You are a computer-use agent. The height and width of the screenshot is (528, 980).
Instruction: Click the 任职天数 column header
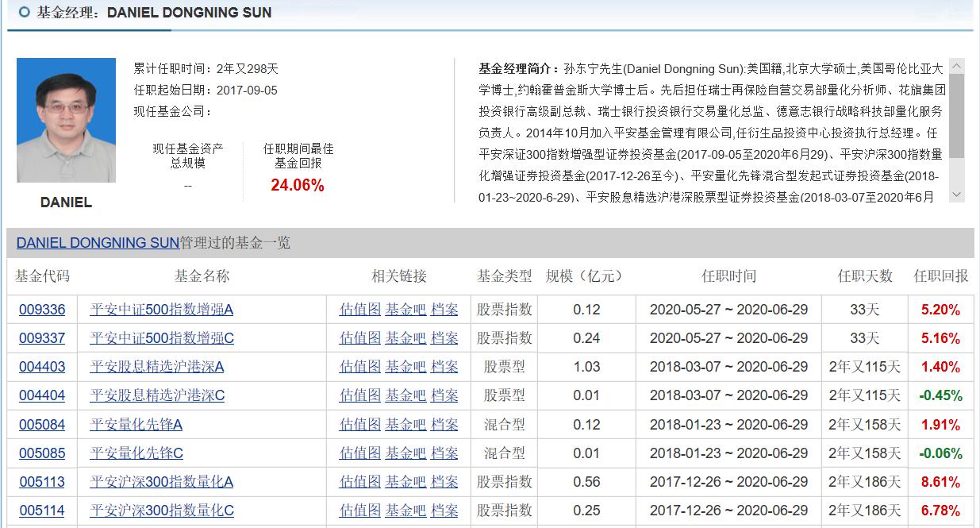point(865,276)
